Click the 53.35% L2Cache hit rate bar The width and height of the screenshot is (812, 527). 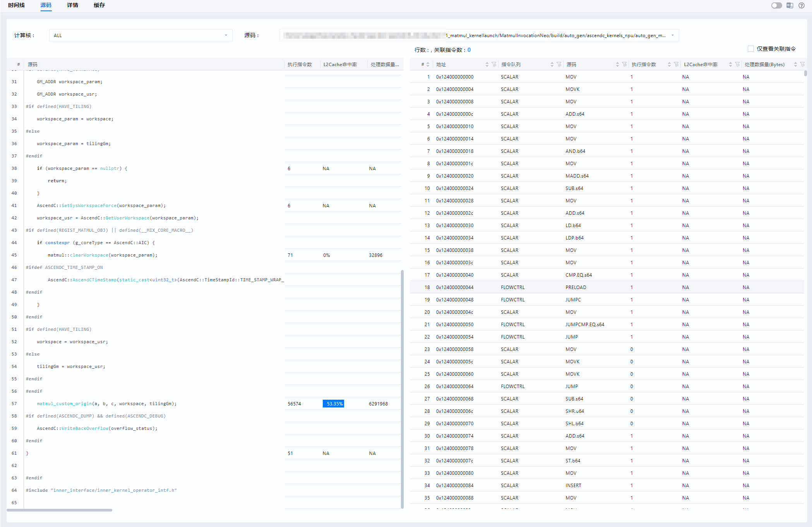(333, 404)
